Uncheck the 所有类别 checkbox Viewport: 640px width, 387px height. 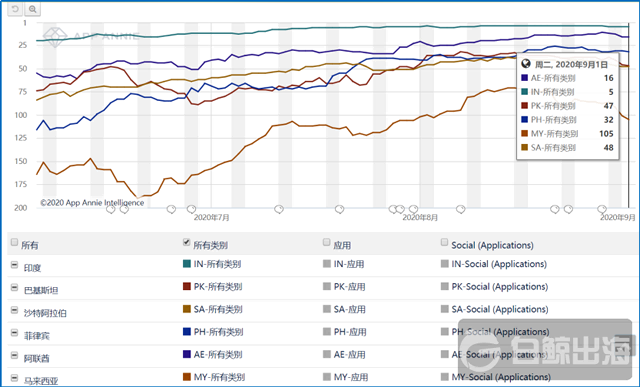tap(187, 242)
